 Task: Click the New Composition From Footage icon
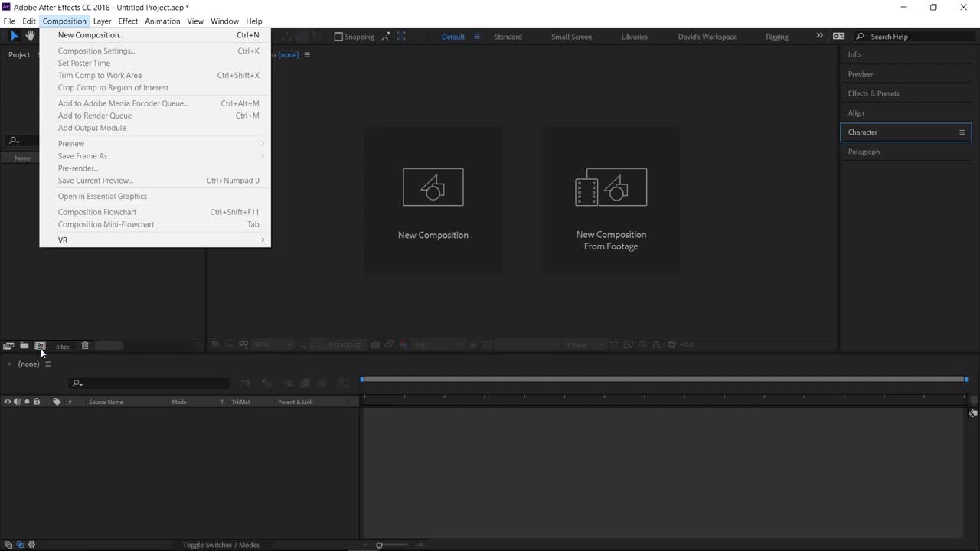[x=611, y=187]
